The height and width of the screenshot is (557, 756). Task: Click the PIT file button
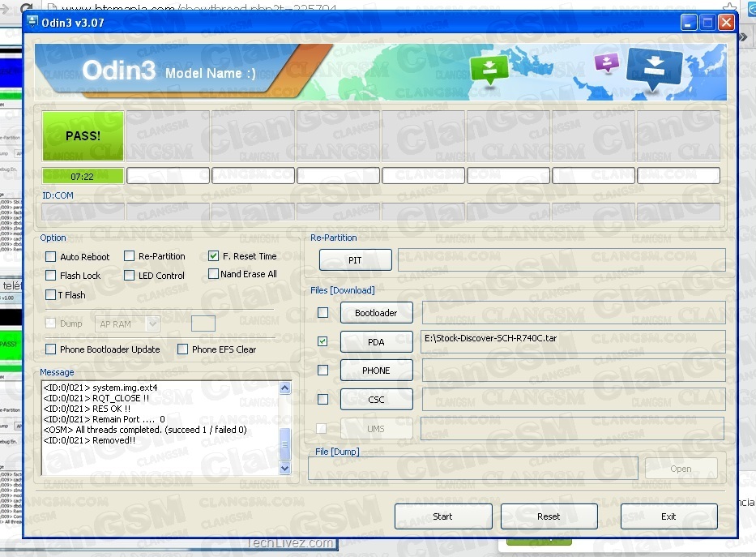(356, 260)
